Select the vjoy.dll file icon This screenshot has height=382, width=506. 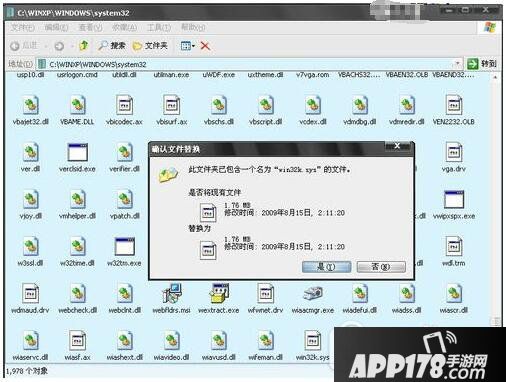pyautogui.click(x=31, y=199)
